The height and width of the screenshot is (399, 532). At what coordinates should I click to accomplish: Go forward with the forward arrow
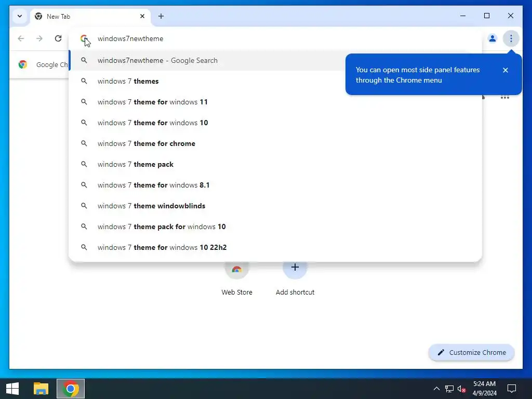click(39, 38)
